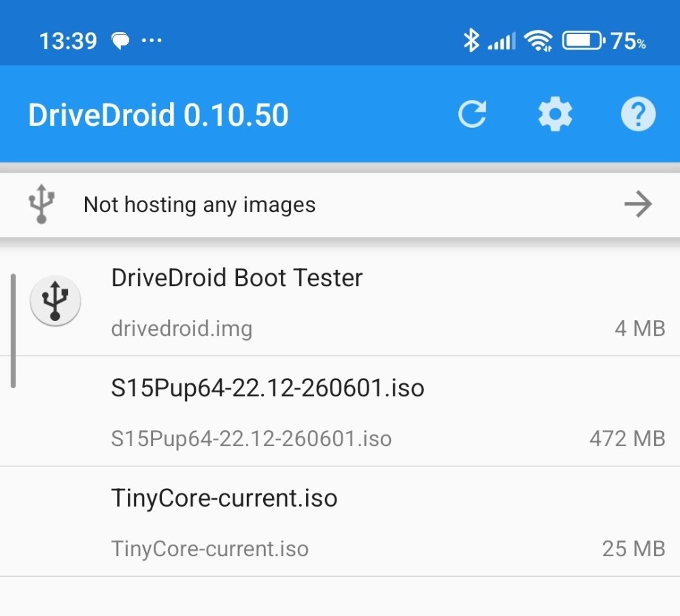This screenshot has width=680, height=616.
Task: Select the S15Pup64-22.12-260601.iso title
Action: tap(267, 388)
